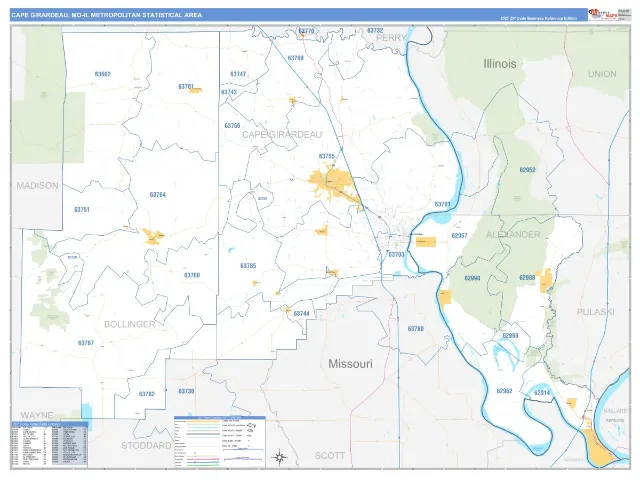Click the 'UNION' county label

tap(602, 74)
